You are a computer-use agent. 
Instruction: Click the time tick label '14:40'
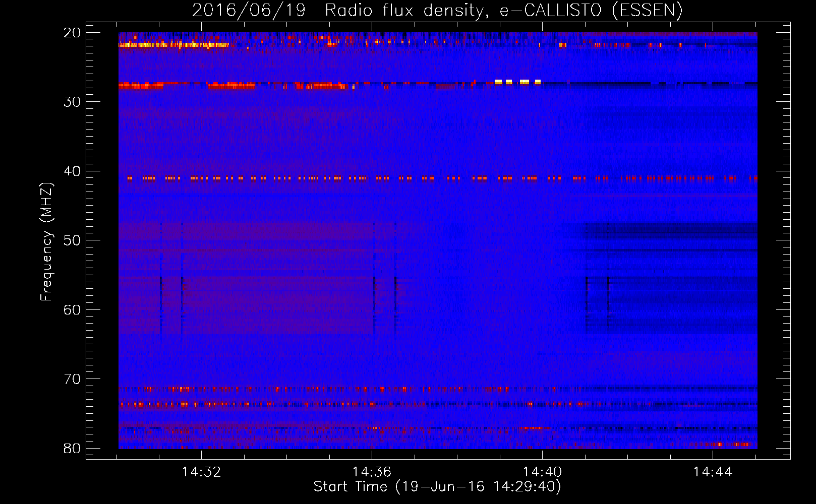542,472
